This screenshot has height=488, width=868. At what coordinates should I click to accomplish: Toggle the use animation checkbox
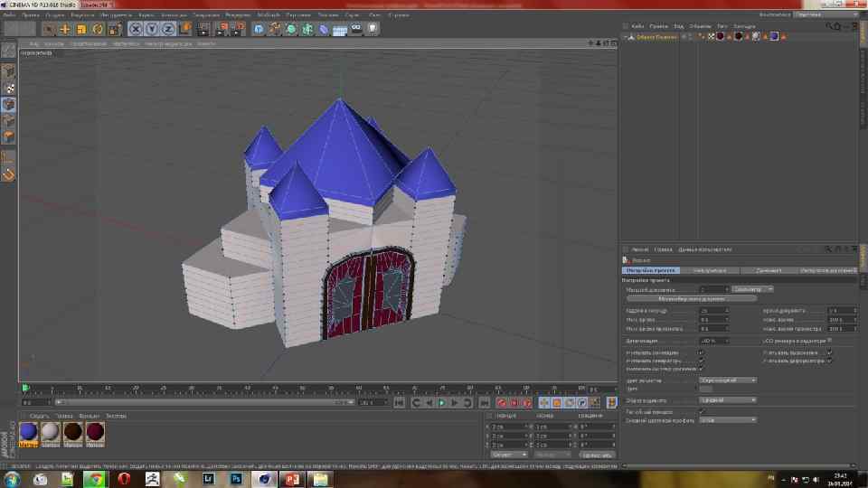point(702,352)
